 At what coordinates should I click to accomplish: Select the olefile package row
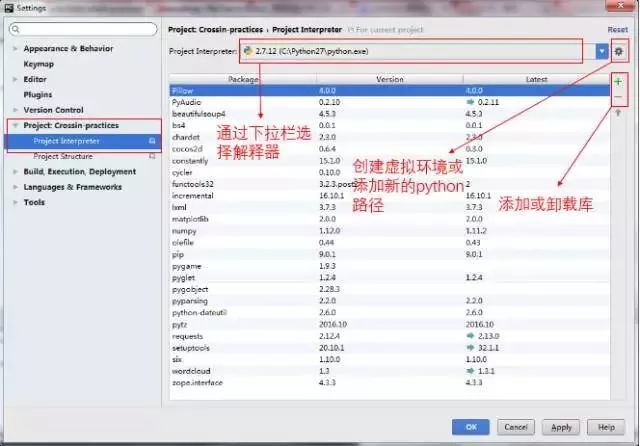click(390, 242)
